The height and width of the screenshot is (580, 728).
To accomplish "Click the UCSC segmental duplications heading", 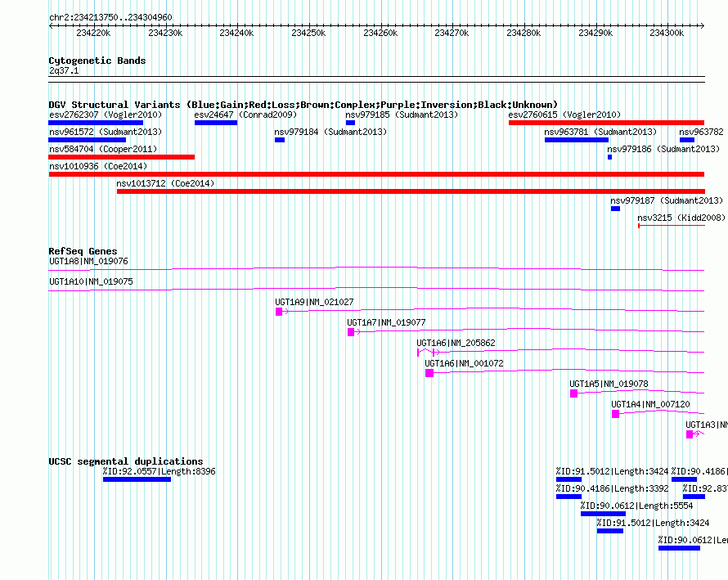I will pos(126,461).
